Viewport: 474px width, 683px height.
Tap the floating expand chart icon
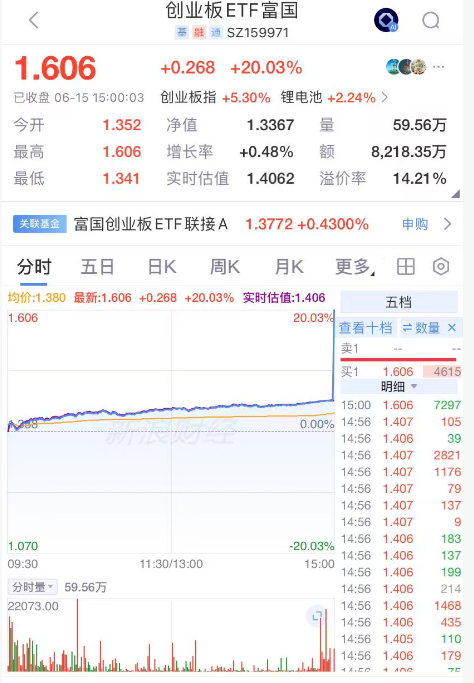pos(317,616)
